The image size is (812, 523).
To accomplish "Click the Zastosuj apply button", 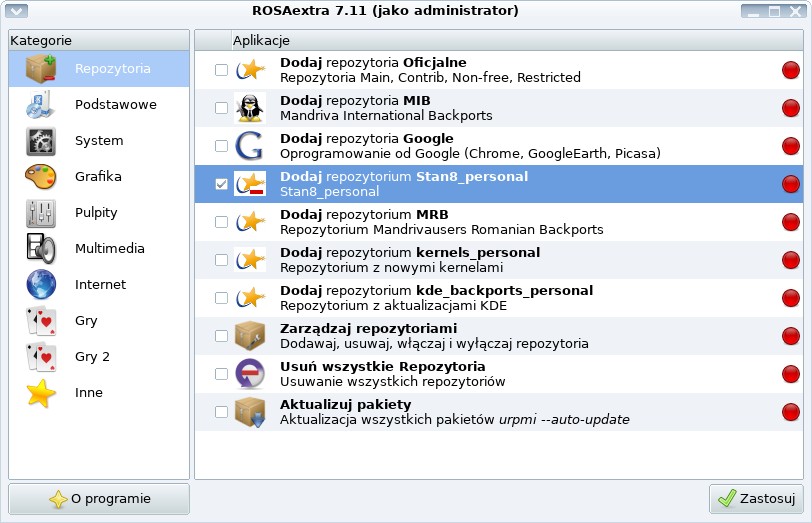I will [757, 499].
